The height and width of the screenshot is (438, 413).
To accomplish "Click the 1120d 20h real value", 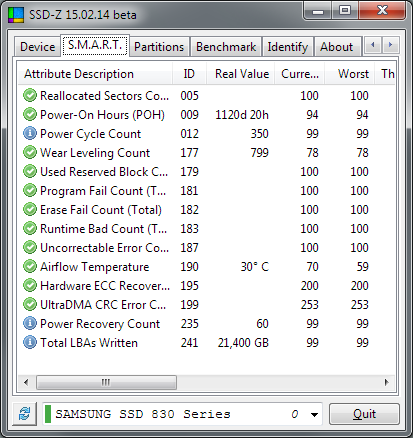I will click(x=242, y=115).
